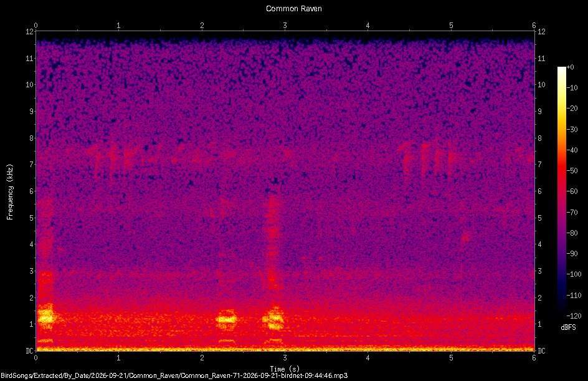Click the bright raven call at recording start
This screenshot has height=381, width=588.
(45, 317)
